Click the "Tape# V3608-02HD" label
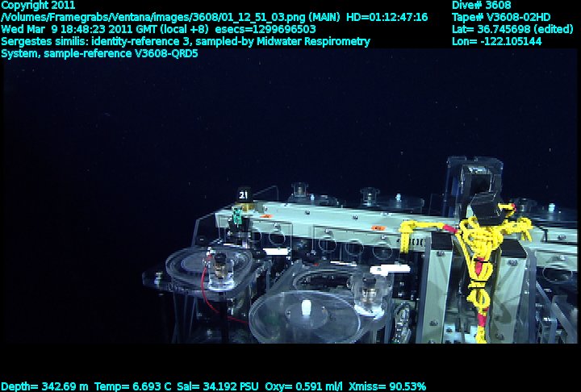The image size is (581, 392). click(501, 17)
